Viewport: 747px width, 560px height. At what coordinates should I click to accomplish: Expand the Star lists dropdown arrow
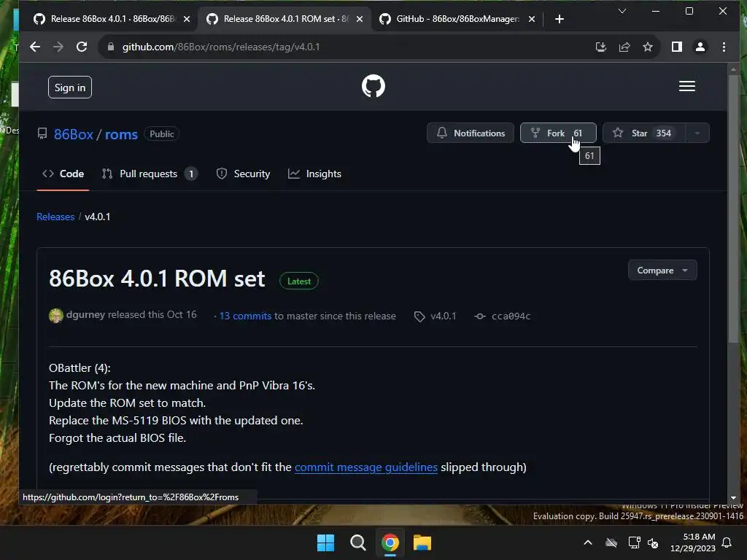pyautogui.click(x=697, y=133)
